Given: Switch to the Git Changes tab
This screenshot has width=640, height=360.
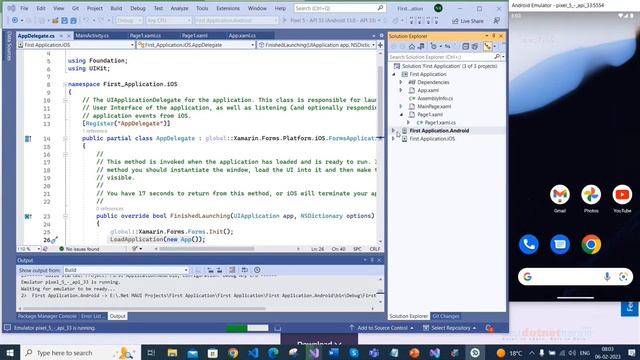Looking at the screenshot, I should (446, 316).
